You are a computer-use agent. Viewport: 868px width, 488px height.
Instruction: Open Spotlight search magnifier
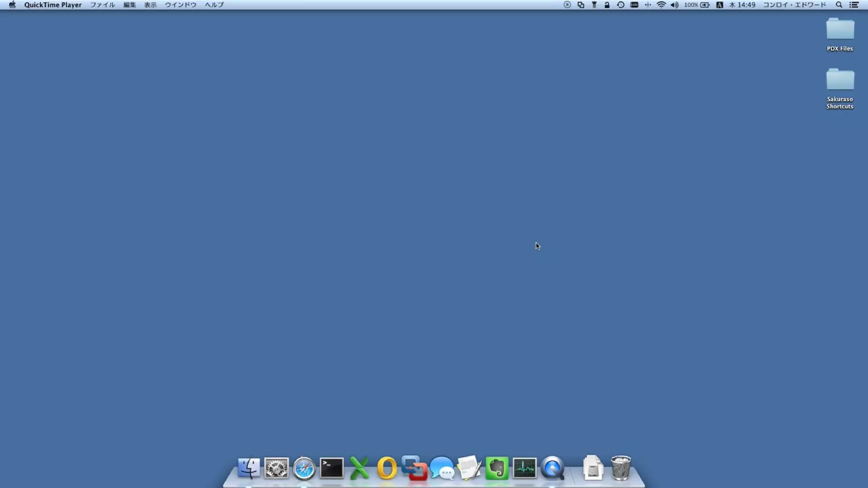click(839, 5)
